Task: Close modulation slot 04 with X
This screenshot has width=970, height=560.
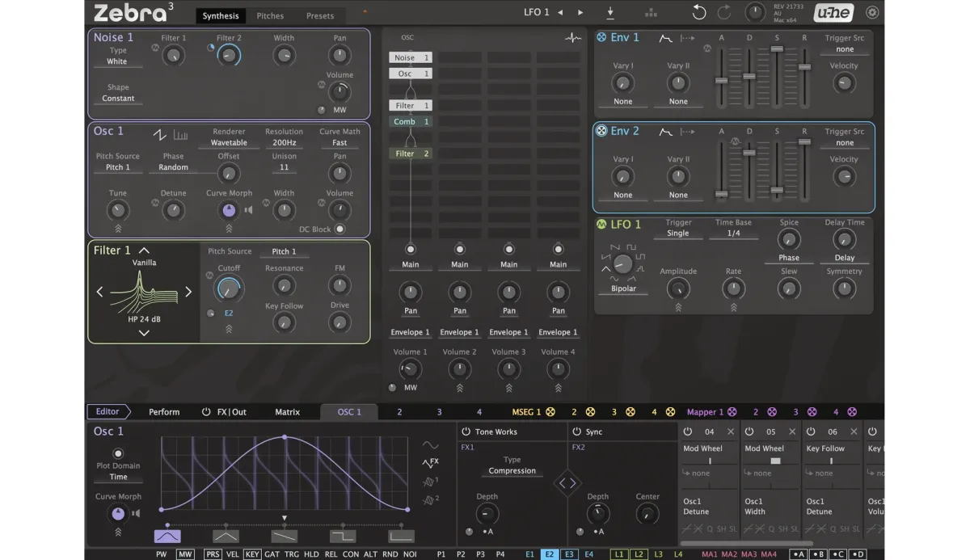Action: [x=730, y=432]
